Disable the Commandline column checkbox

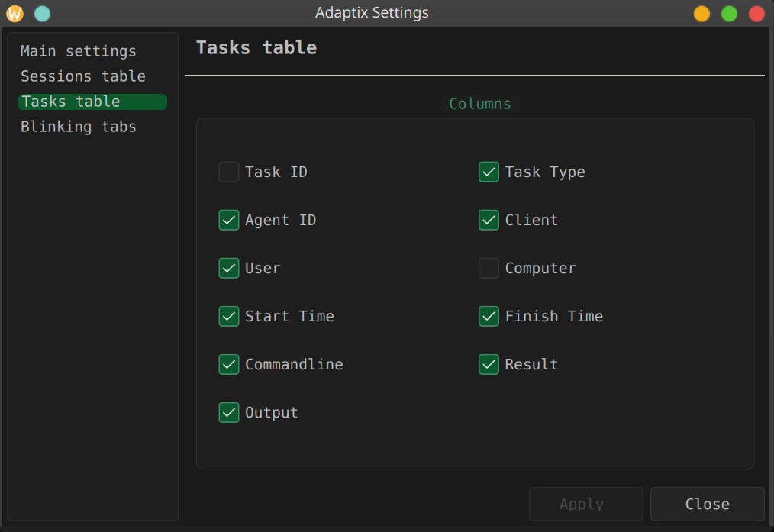point(229,364)
